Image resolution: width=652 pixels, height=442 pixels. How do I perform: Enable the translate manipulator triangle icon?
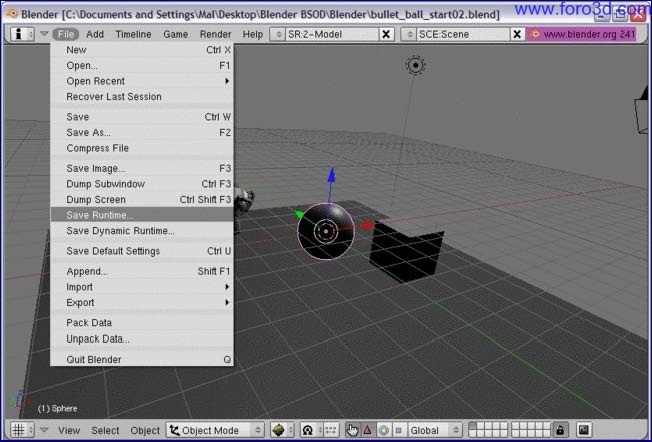368,430
